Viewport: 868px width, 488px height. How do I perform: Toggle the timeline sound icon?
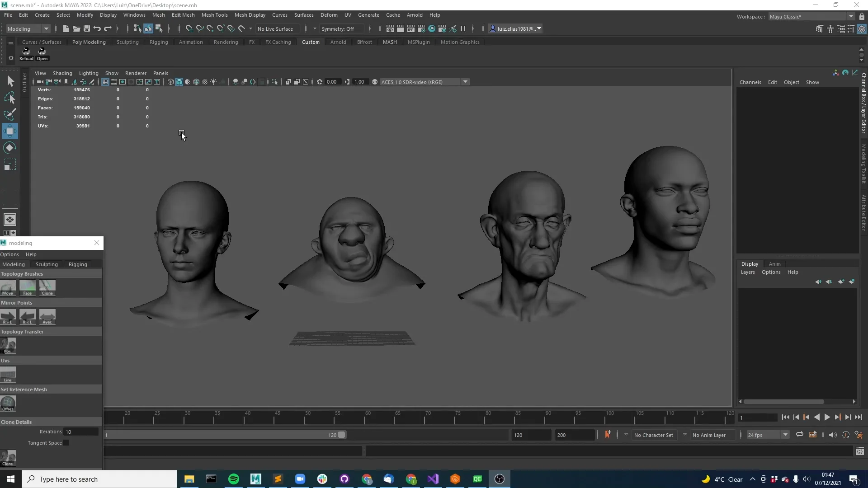pos(832,435)
